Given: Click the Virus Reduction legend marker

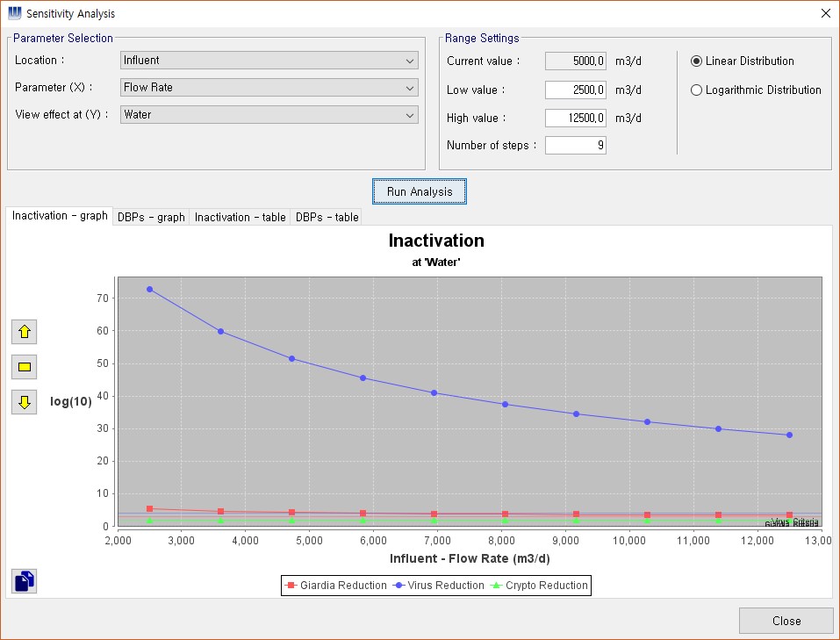Looking at the screenshot, I should [x=400, y=586].
